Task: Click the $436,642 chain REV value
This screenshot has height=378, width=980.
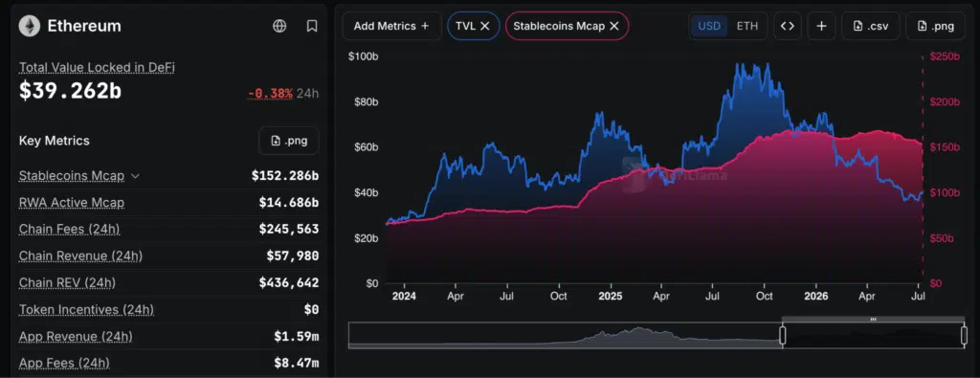Action: click(x=289, y=283)
